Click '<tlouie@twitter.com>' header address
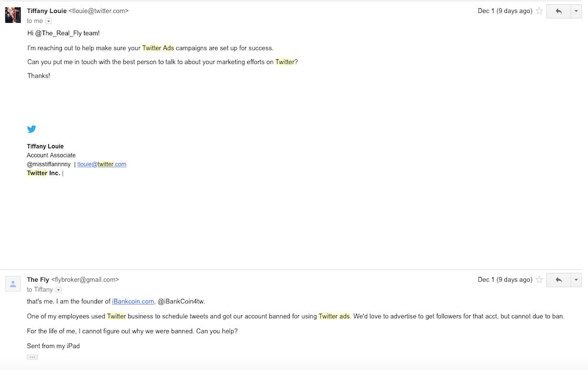 coord(99,11)
